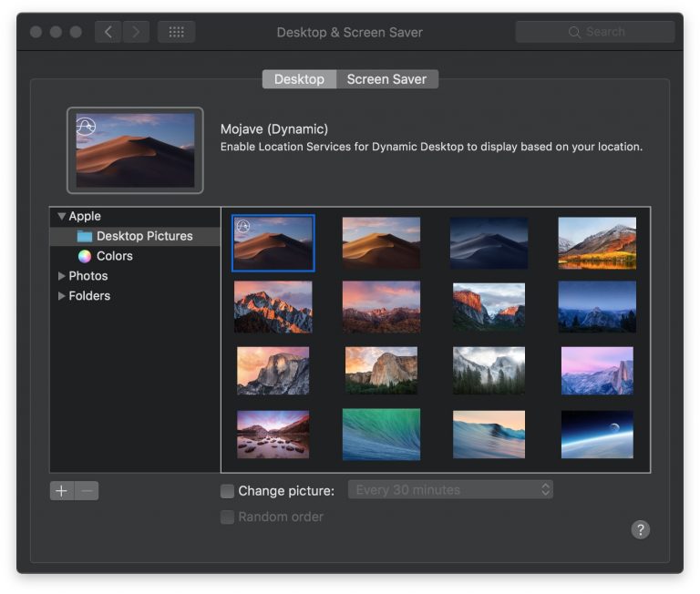700x594 pixels.
Task: Go back with the left chevron button
Action: point(108,32)
